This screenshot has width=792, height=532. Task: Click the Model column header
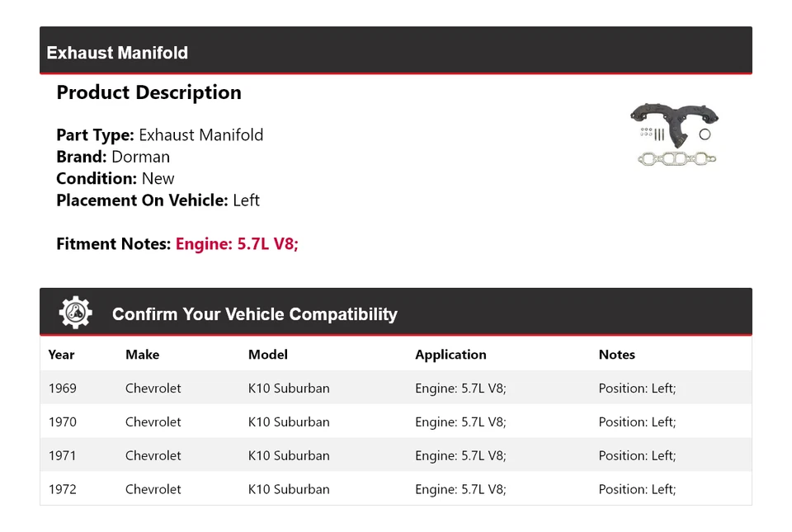coord(267,355)
